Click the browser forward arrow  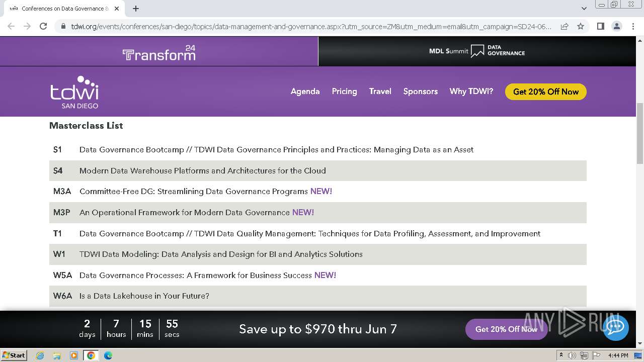[27, 26]
